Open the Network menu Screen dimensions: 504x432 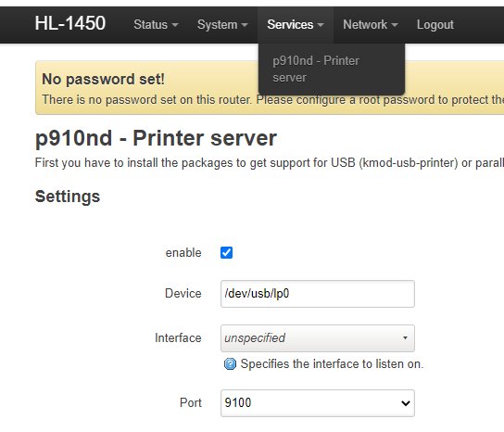pyautogui.click(x=371, y=25)
